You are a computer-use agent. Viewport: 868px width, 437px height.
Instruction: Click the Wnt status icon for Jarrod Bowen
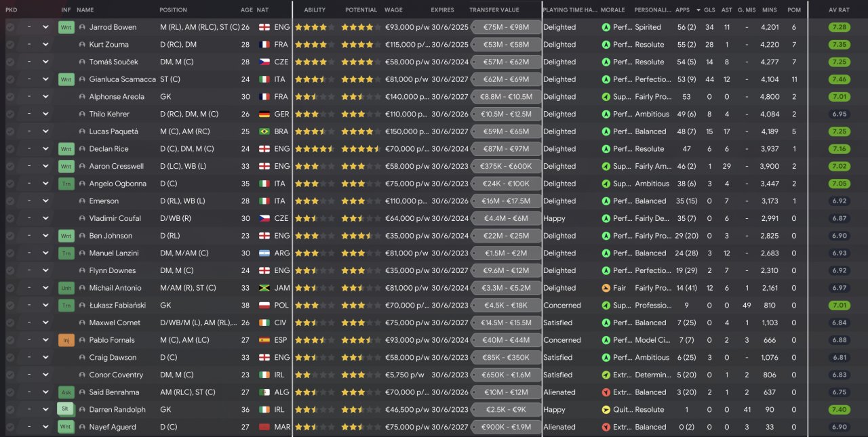tap(66, 27)
